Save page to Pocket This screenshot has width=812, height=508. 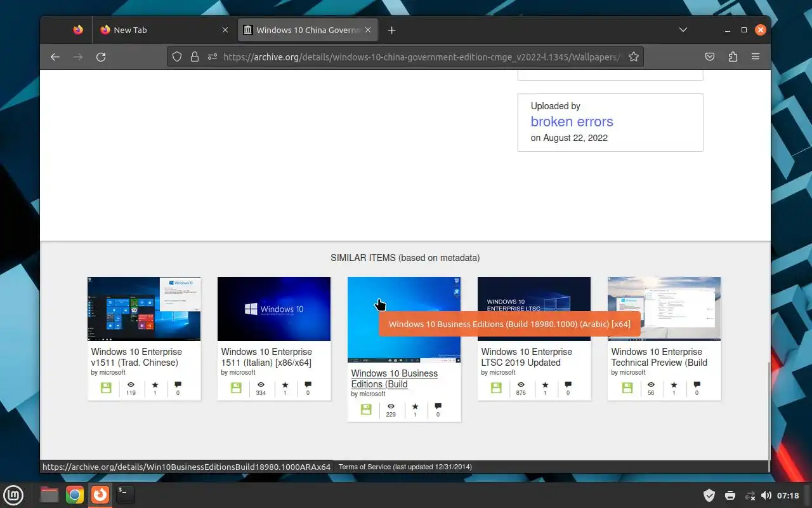[710, 57]
